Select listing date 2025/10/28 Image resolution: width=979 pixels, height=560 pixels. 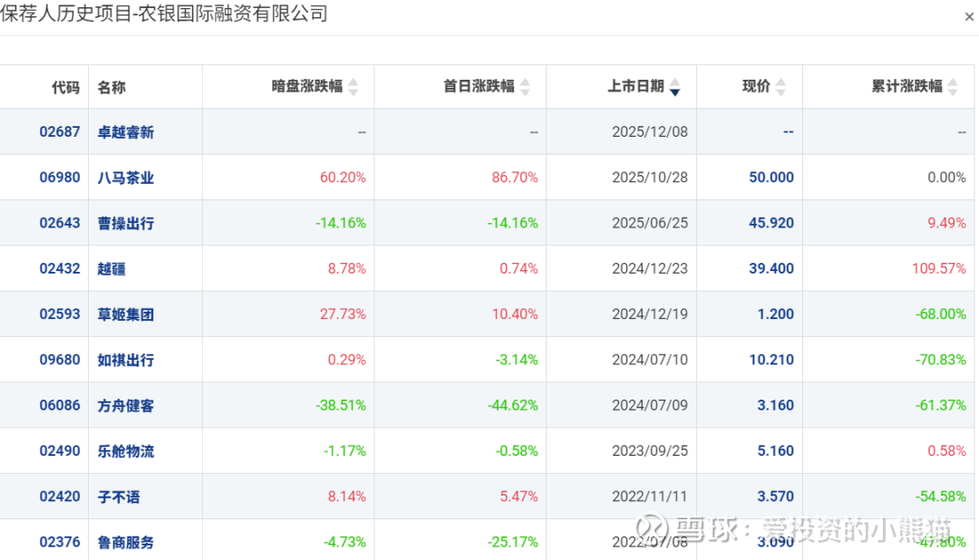tap(650, 178)
